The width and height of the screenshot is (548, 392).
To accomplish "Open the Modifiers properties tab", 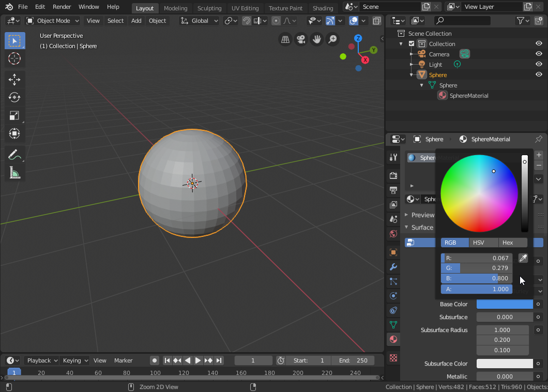I will coord(393,267).
